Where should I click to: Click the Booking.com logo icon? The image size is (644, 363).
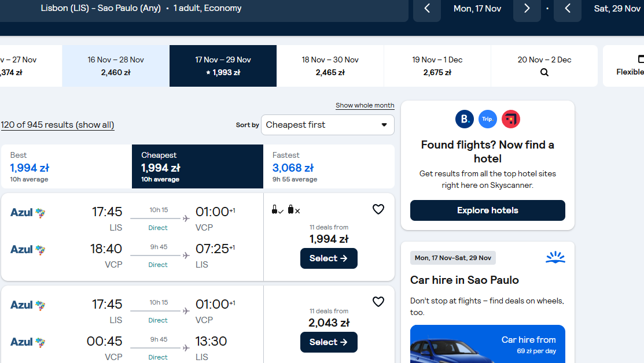465,119
